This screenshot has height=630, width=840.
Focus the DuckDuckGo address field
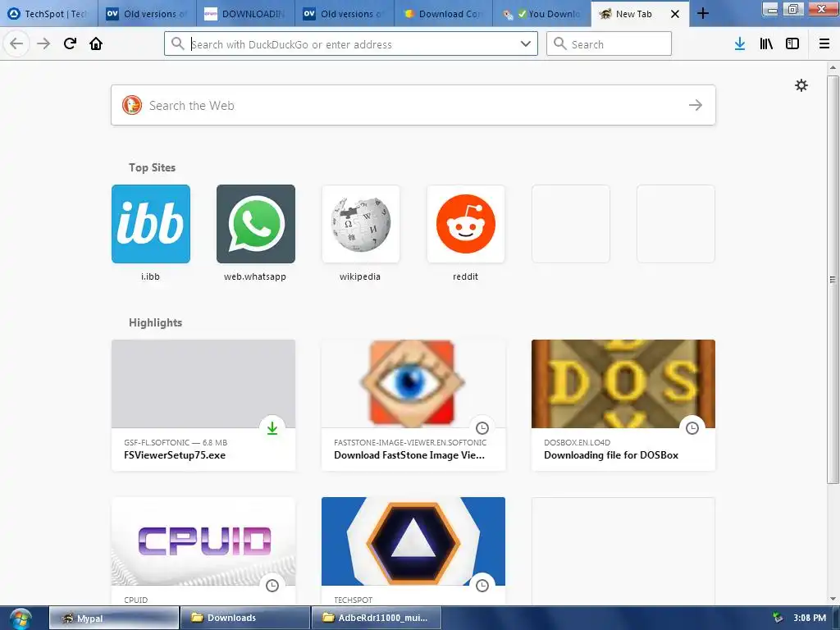point(351,43)
